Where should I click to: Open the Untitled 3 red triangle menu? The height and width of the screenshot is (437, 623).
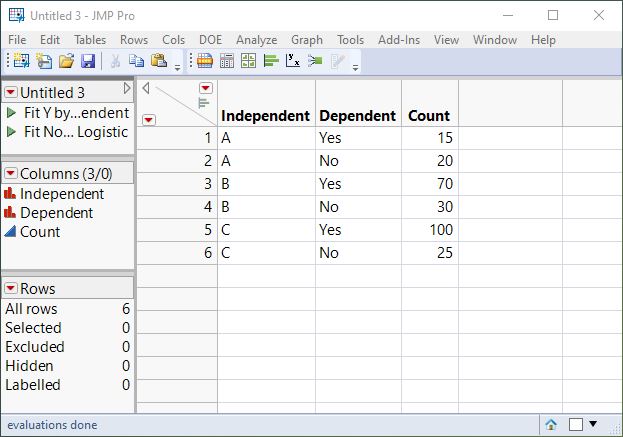[11, 92]
